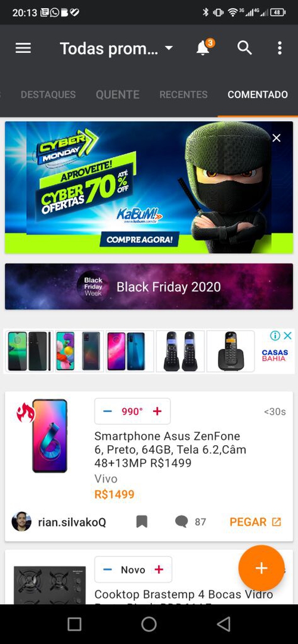Vote up the Cooktop Brastemp deal
The height and width of the screenshot is (644, 298).
(159, 569)
